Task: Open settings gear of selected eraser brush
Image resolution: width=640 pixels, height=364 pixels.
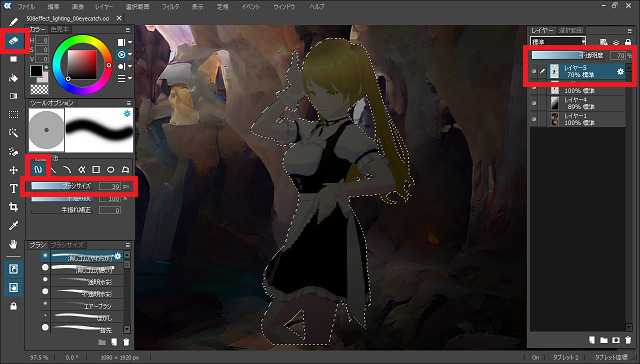Action: pos(118,256)
